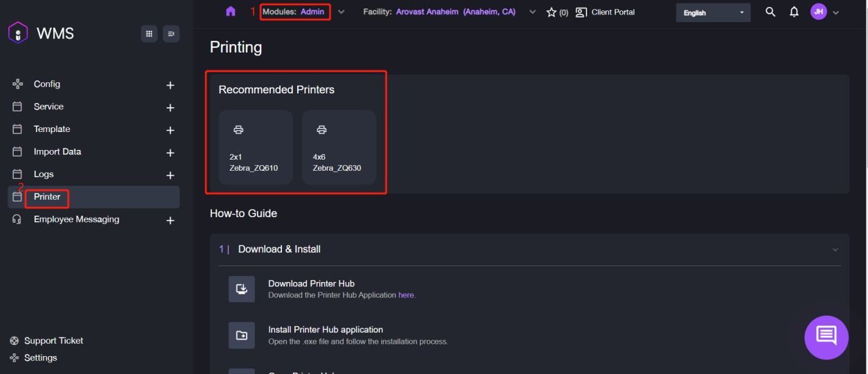Click the 'here' download link
The height and width of the screenshot is (374, 868).
[406, 295]
